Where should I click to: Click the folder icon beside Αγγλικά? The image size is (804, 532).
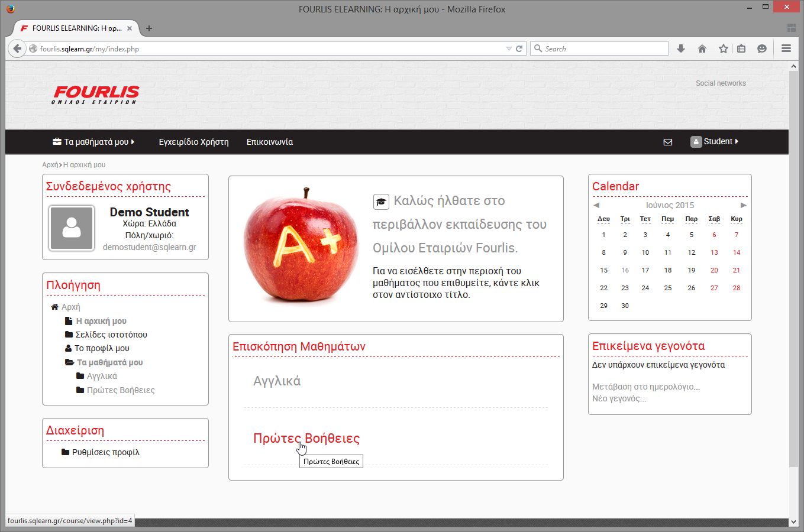[x=80, y=376]
